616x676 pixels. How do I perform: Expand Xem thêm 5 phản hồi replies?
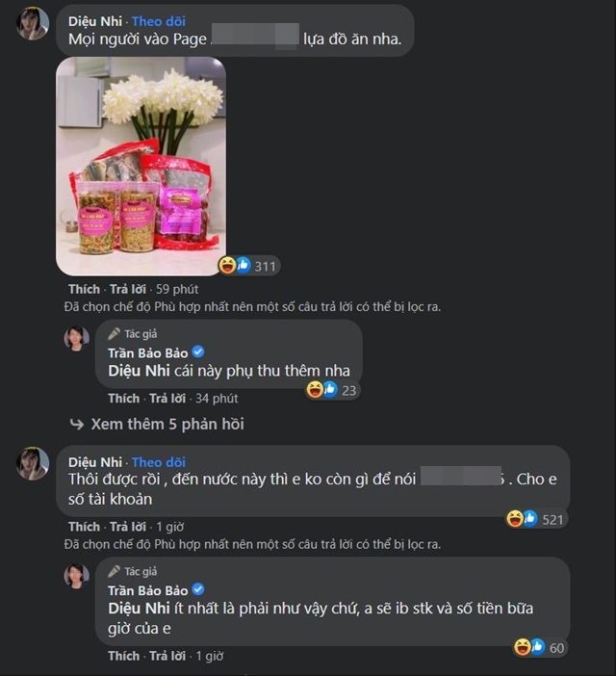click(x=167, y=425)
